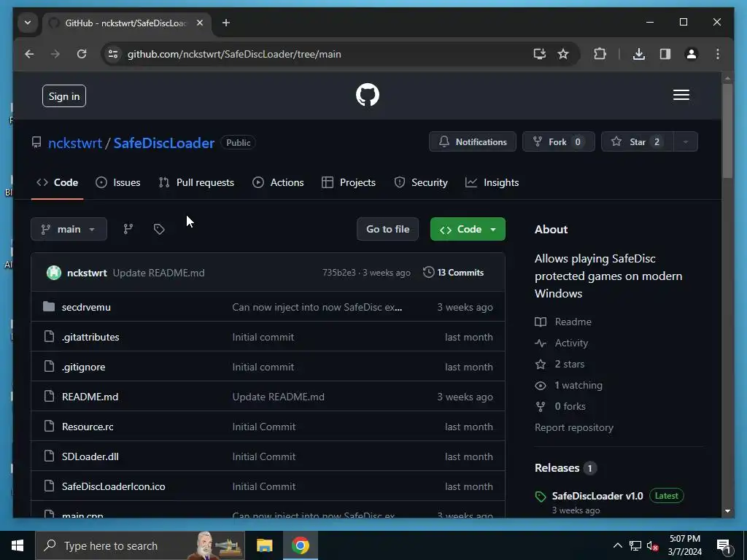This screenshot has width=747, height=560.
Task: Open File Explorer from taskbar
Action: coord(264,545)
